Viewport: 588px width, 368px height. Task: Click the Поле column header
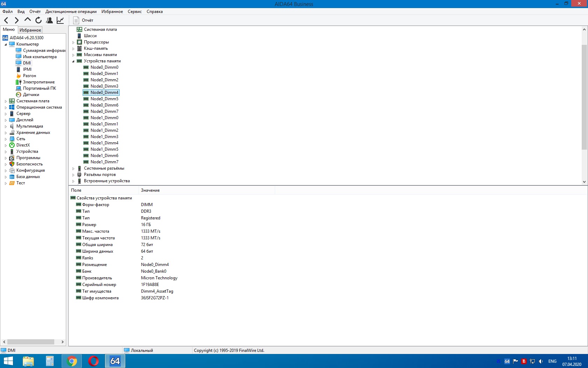tap(104, 190)
